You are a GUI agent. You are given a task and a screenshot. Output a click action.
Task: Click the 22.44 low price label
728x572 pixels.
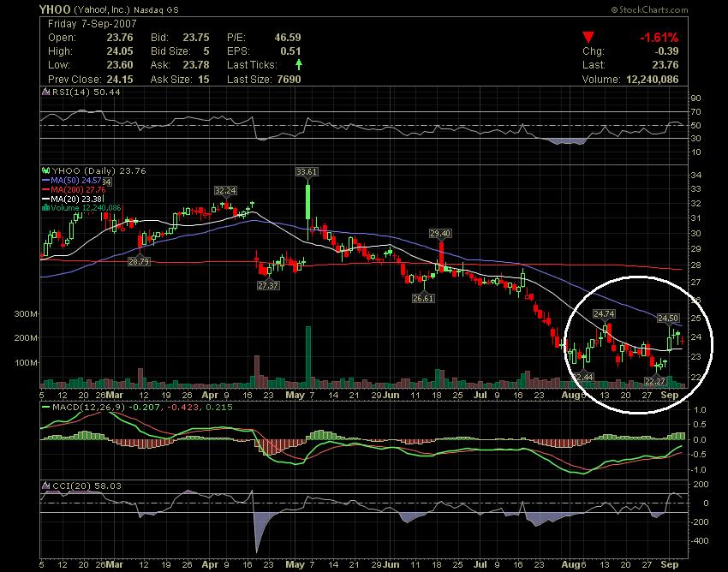[583, 377]
